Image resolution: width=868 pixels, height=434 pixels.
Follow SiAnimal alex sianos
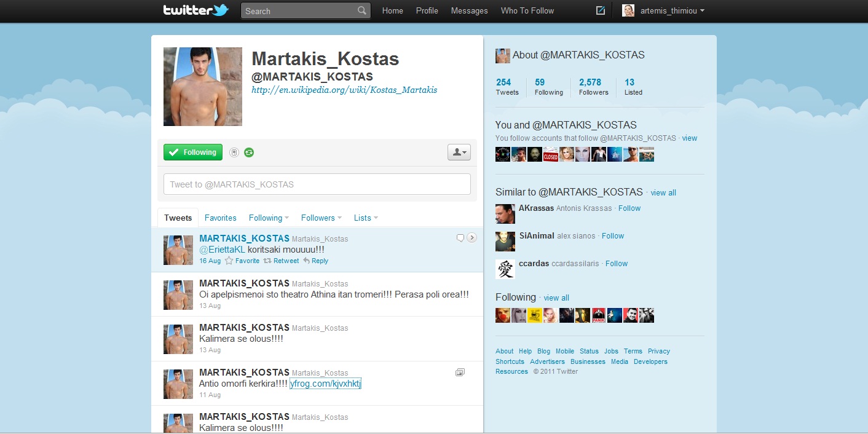pos(613,236)
